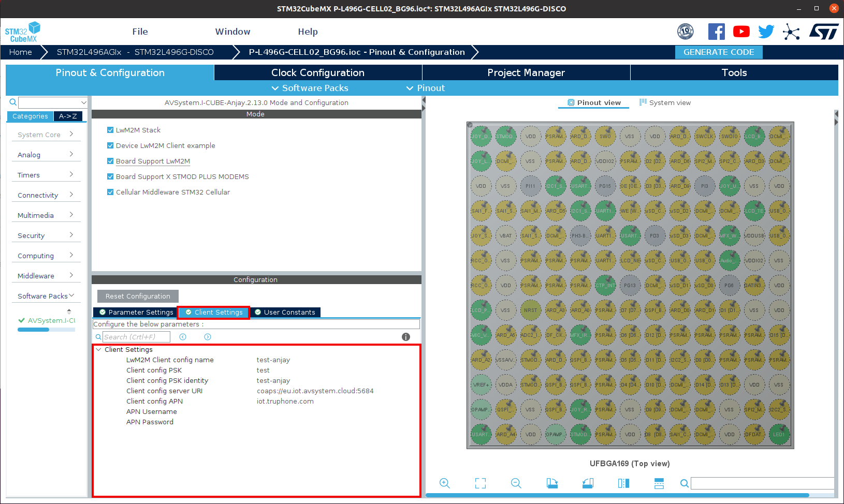Viewport: 844px width, 504px height.
Task: Open the Twitter icon link
Action: click(766, 32)
